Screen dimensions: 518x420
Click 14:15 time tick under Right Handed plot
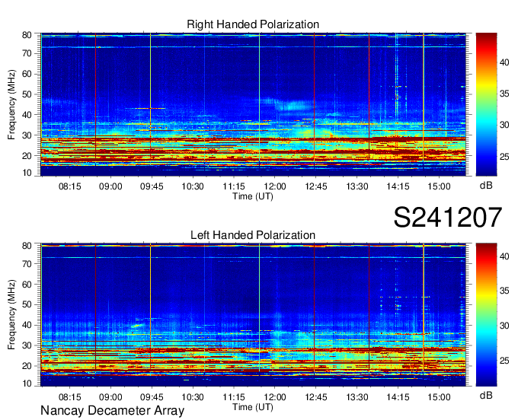398,186
